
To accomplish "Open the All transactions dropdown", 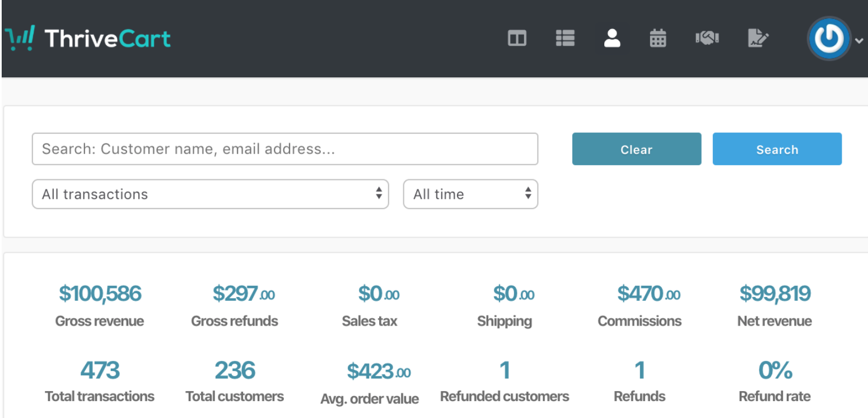I will (210, 194).
